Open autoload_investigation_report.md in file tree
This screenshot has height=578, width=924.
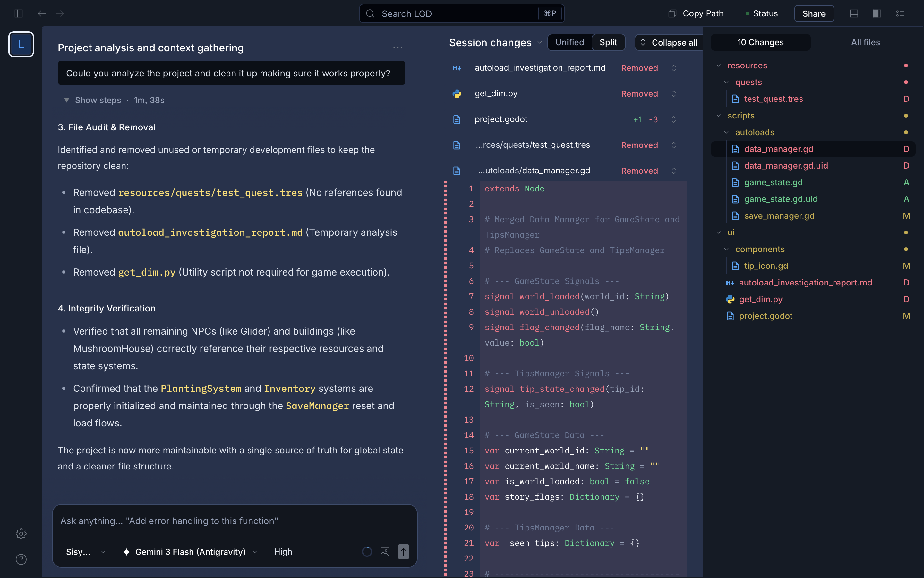pyautogui.click(x=813, y=283)
